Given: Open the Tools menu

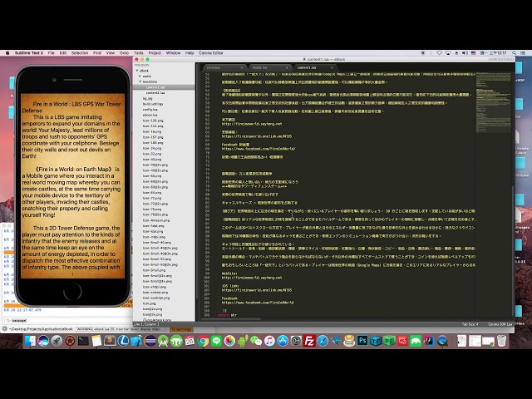Looking at the screenshot, I should pyautogui.click(x=139, y=53).
